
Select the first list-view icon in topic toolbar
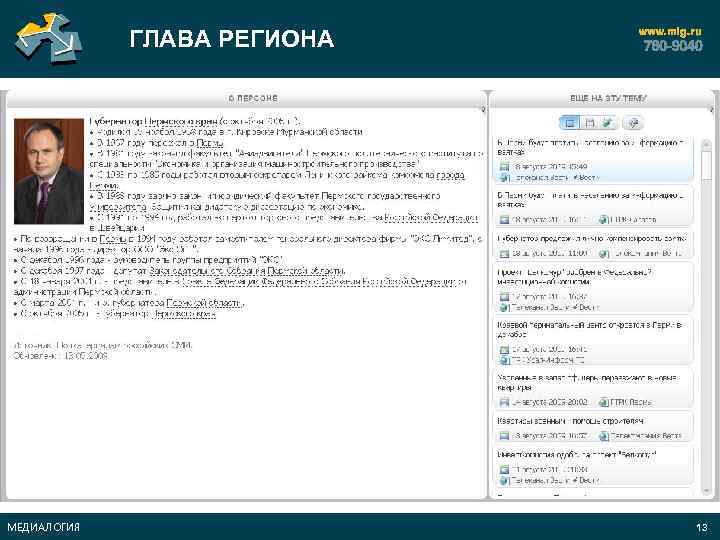tap(570, 123)
